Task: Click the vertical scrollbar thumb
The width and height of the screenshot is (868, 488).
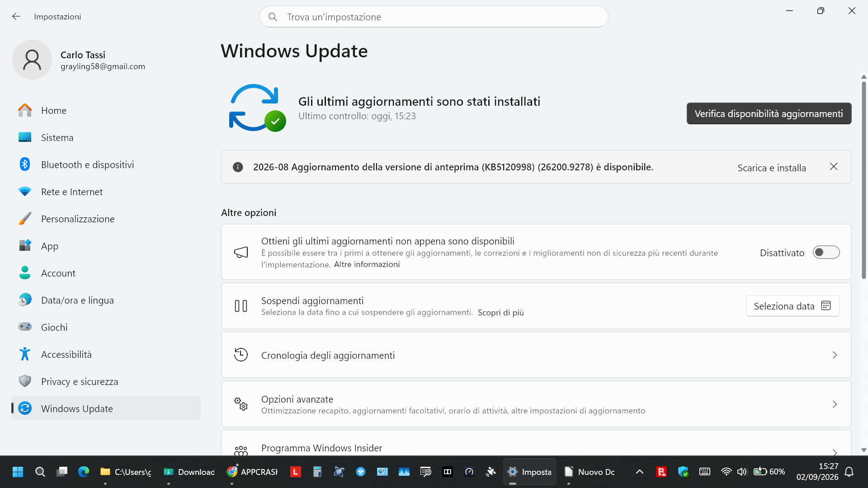Action: 863,180
